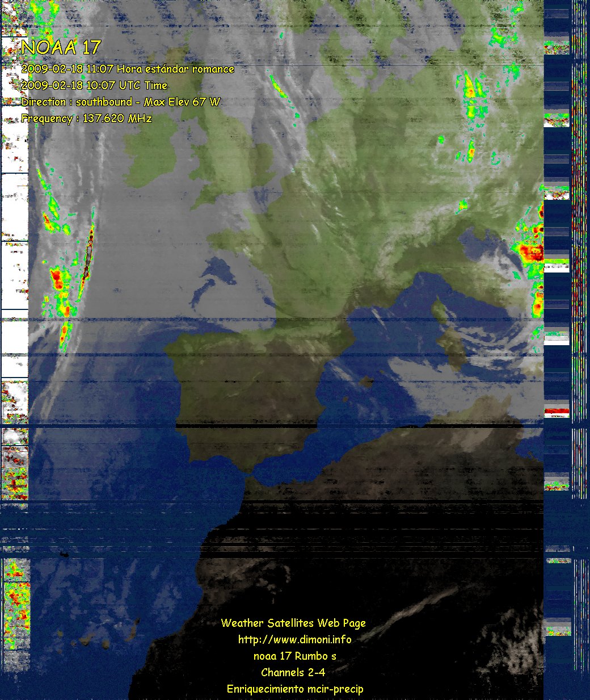Image resolution: width=590 pixels, height=700 pixels.
Task: Click the "Enriquecimiento mcir-precip" caption
Action: [295, 689]
